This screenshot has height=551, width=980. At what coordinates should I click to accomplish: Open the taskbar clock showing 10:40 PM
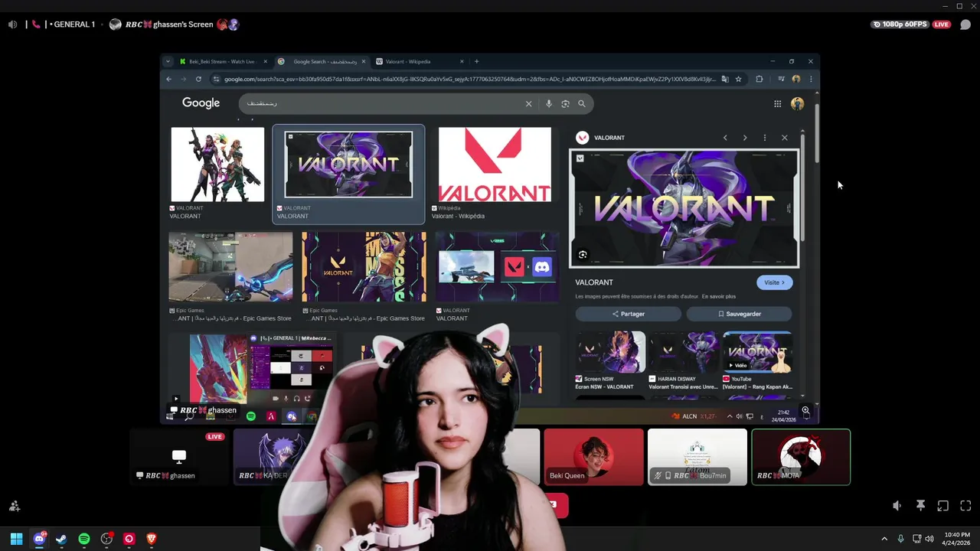point(955,539)
